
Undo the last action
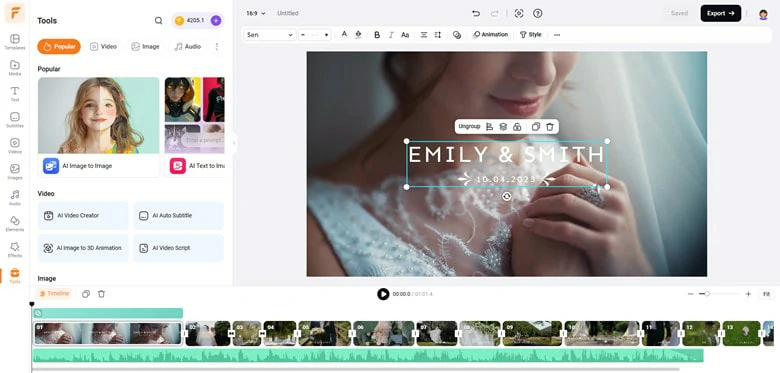(x=476, y=13)
